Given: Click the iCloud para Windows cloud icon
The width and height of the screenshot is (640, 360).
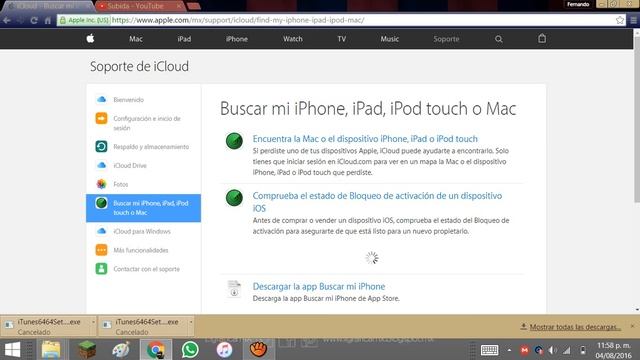Looking at the screenshot, I should 101,231.
